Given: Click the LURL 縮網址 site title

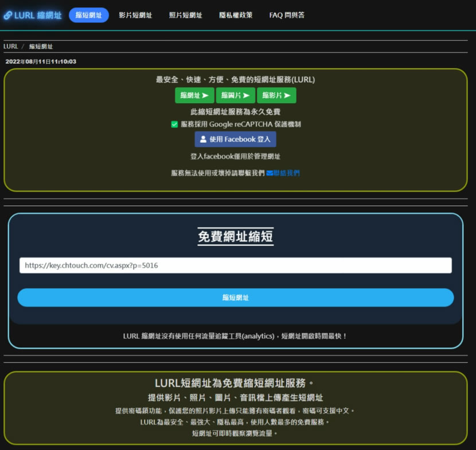Looking at the screenshot, I should point(38,15).
